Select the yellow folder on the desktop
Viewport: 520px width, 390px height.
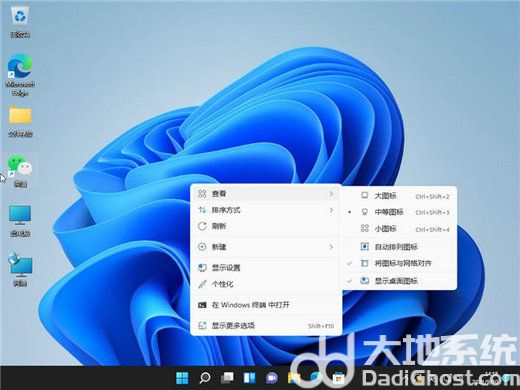(20, 122)
